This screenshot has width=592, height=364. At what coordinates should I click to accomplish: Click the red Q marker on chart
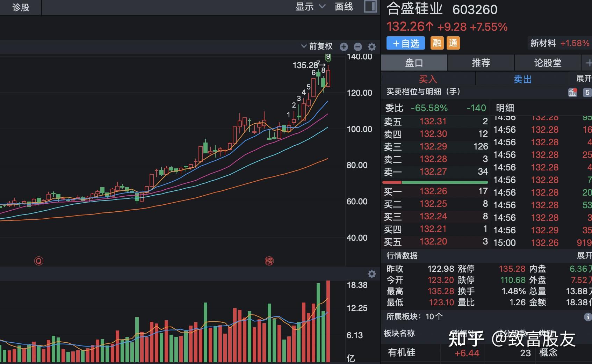click(39, 261)
